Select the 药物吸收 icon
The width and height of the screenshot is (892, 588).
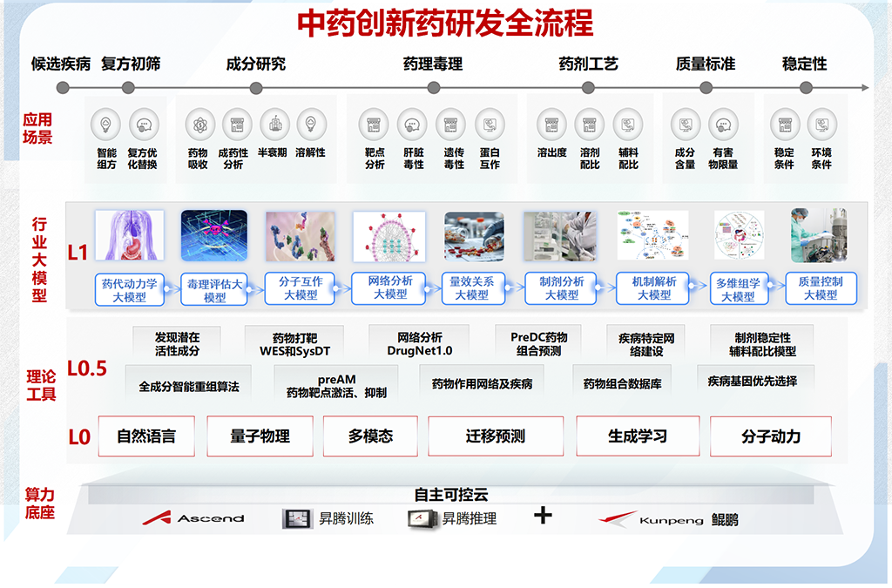[199, 124]
